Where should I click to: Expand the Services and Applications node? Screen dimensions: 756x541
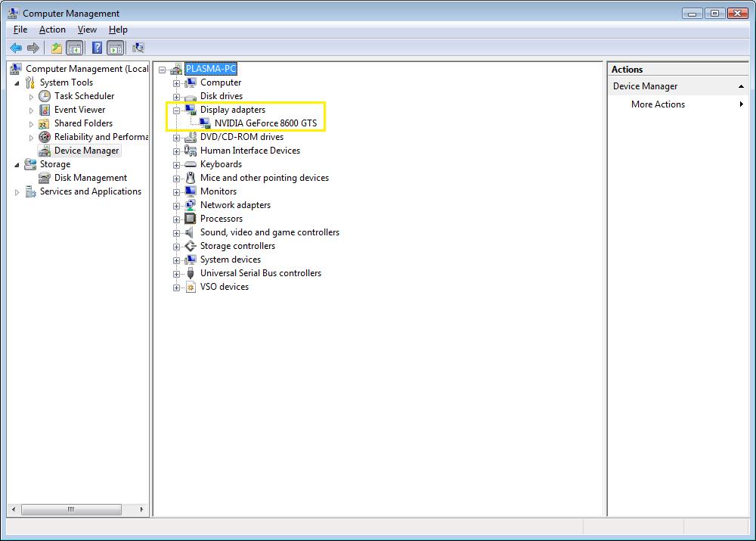(17, 192)
